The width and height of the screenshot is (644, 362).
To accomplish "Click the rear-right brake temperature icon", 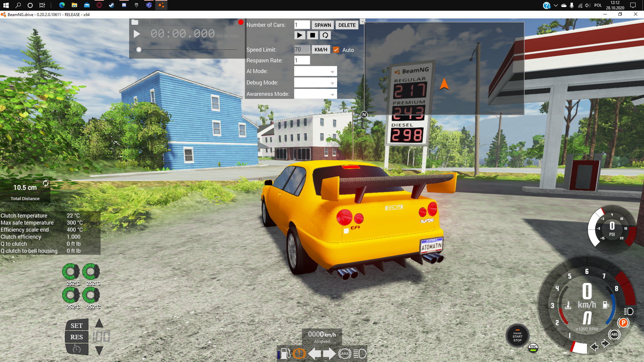I will pos(91,295).
